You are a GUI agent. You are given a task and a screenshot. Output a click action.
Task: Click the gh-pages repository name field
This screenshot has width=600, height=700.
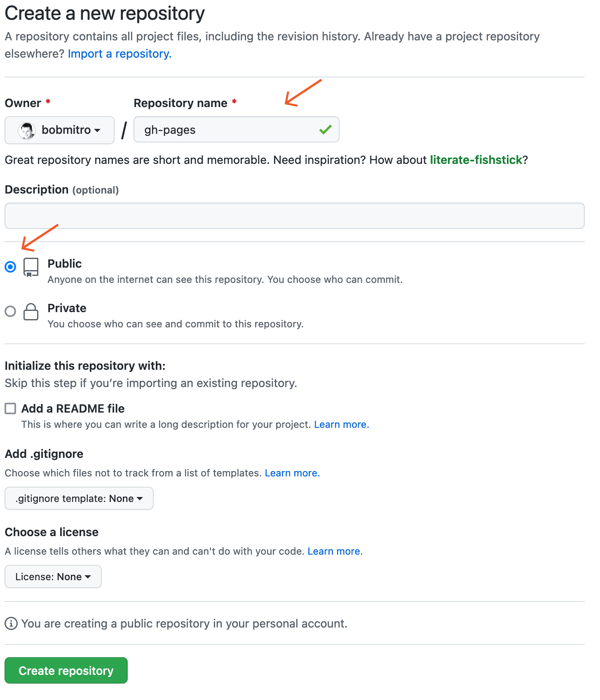click(x=235, y=130)
